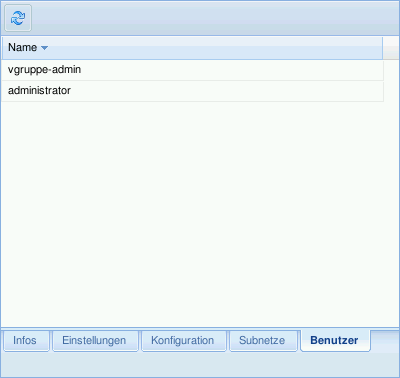Go to the Konfiguration tab
The image size is (400, 378).
(184, 341)
